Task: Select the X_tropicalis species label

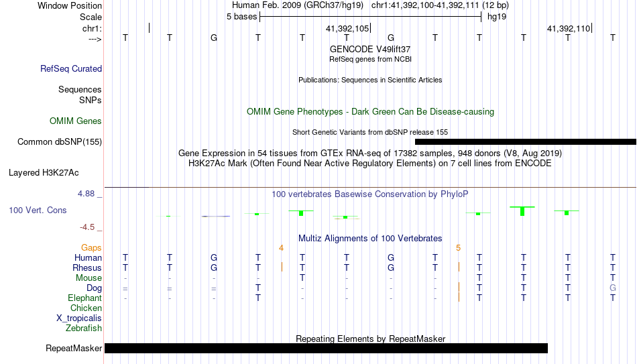Action: click(x=79, y=318)
